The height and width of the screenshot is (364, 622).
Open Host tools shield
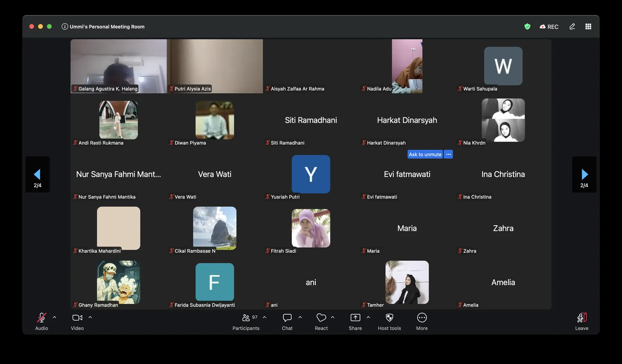click(x=390, y=322)
